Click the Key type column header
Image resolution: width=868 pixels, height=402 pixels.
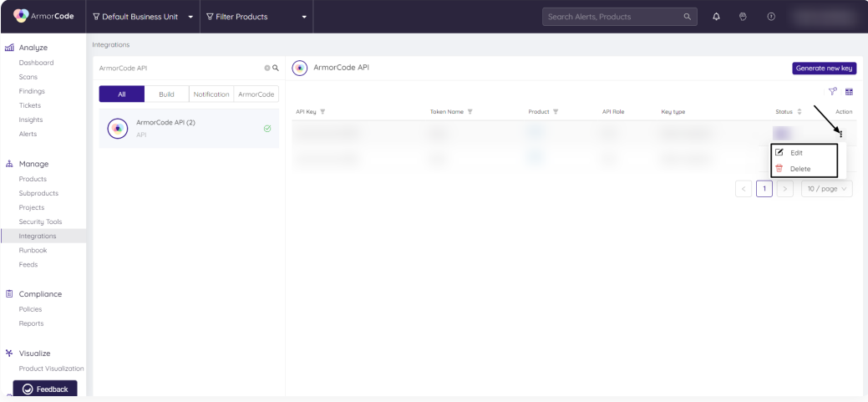[673, 112]
